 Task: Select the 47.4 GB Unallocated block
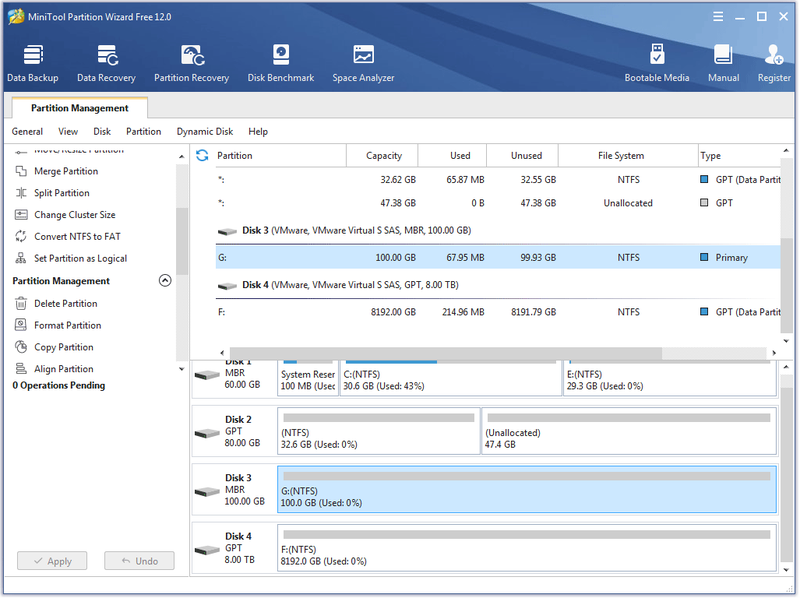pos(629,431)
